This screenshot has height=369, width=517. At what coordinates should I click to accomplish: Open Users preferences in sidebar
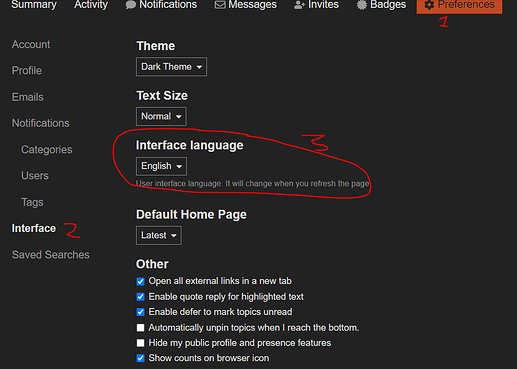[35, 176]
